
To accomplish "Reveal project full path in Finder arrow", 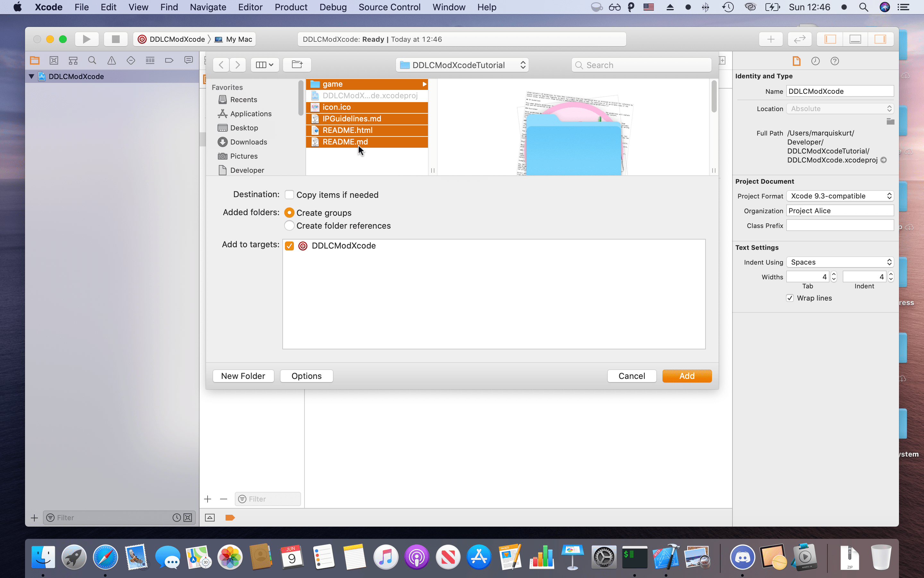I will click(884, 160).
